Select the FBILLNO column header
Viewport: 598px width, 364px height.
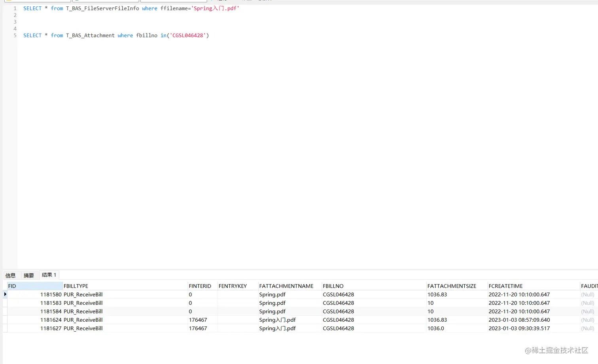pyautogui.click(x=374, y=286)
